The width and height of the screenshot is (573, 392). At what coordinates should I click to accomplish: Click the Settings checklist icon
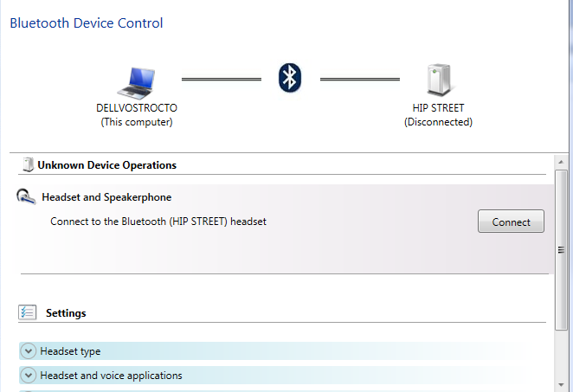pos(28,312)
